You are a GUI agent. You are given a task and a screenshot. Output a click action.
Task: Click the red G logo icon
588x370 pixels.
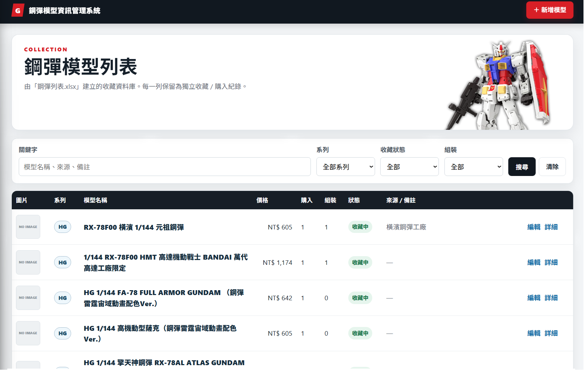[x=18, y=10]
